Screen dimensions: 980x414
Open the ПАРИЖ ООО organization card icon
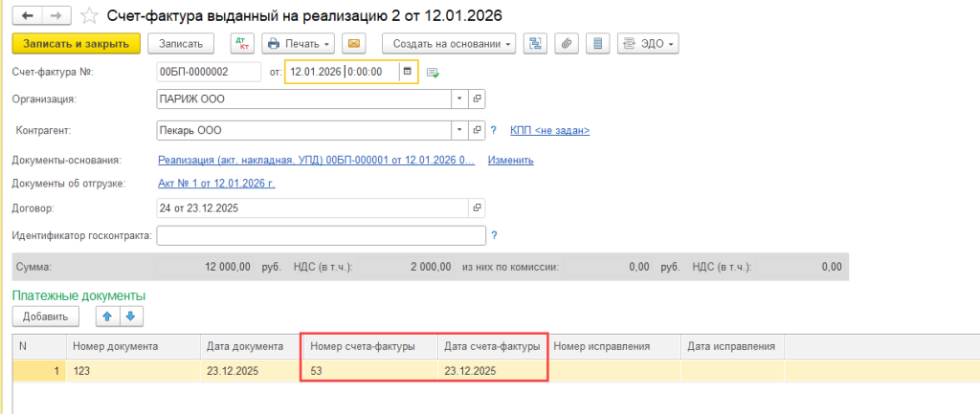click(x=477, y=98)
